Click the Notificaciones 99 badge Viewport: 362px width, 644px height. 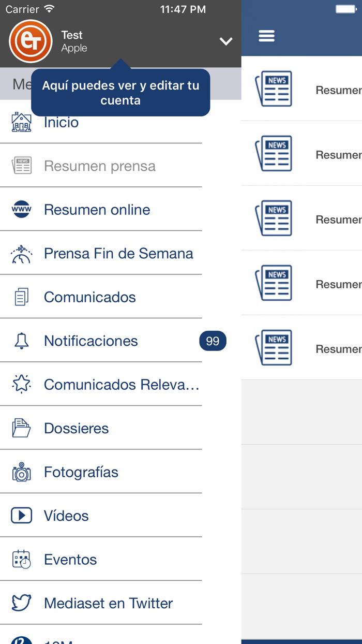[213, 341]
